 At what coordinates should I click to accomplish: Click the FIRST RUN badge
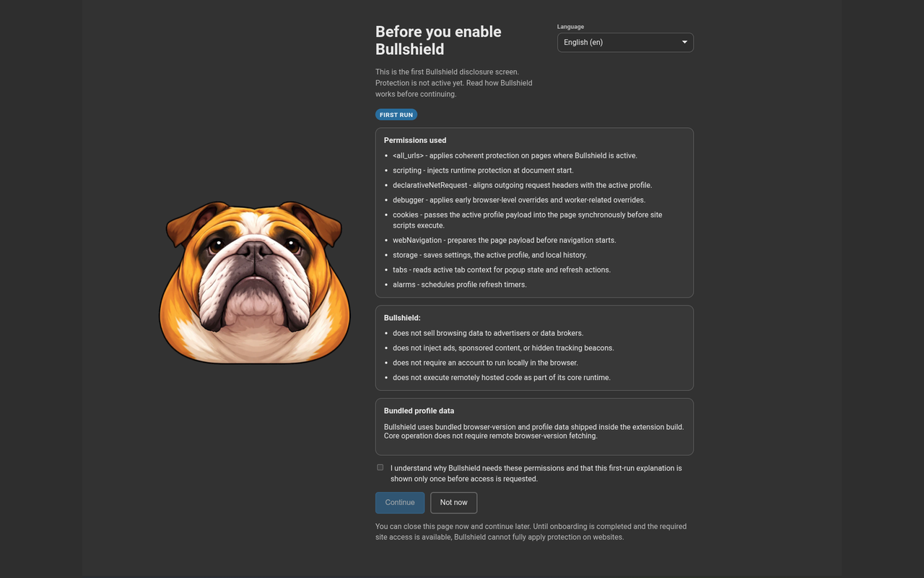coord(396,115)
